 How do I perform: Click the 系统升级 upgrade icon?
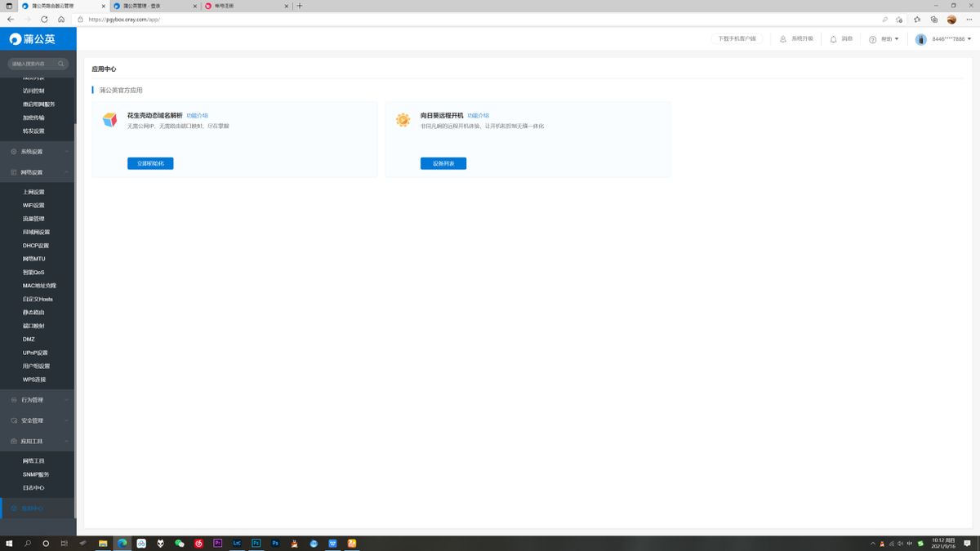[x=783, y=39]
